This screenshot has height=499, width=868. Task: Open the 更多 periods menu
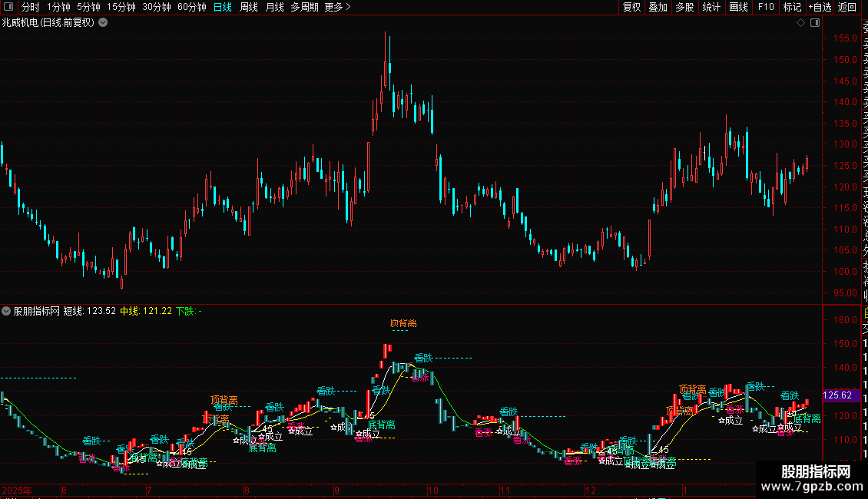coord(338,7)
